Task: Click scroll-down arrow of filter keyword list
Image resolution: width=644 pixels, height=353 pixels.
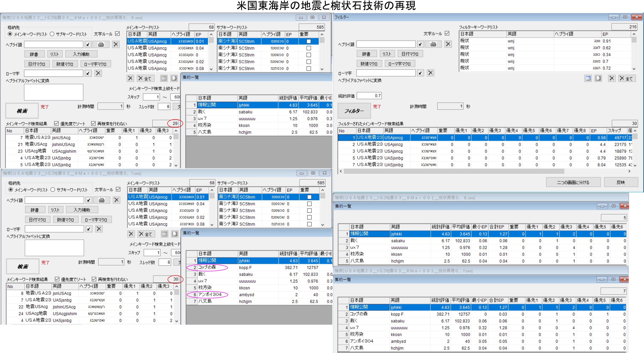Action: tap(634, 69)
